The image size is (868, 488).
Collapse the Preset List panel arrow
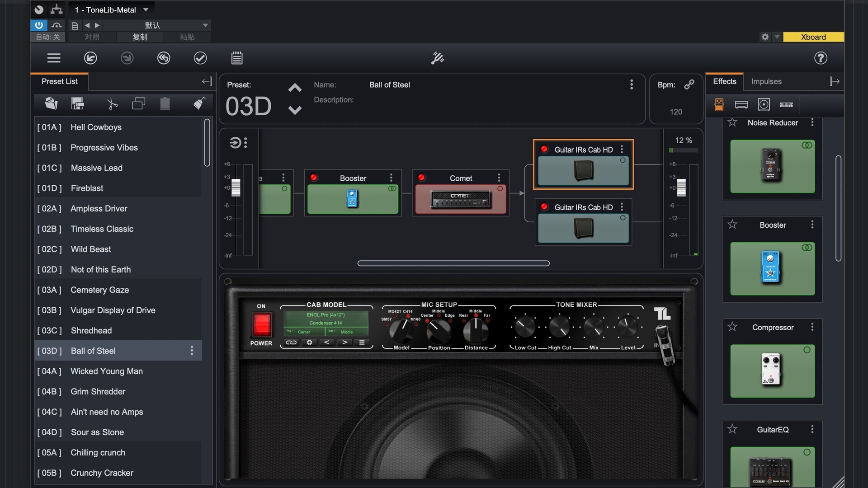[207, 81]
